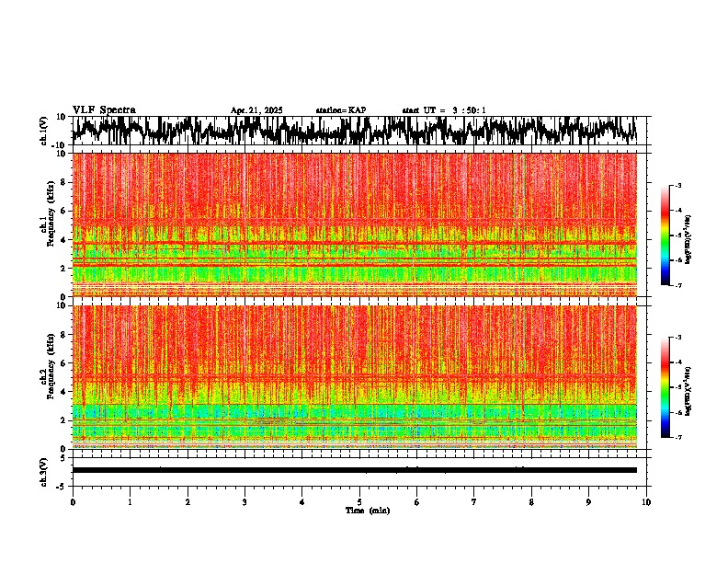Image resolution: width=728 pixels, height=563 pixels.
Task: Click the time axis tick label "6"
Action: [x=417, y=502]
